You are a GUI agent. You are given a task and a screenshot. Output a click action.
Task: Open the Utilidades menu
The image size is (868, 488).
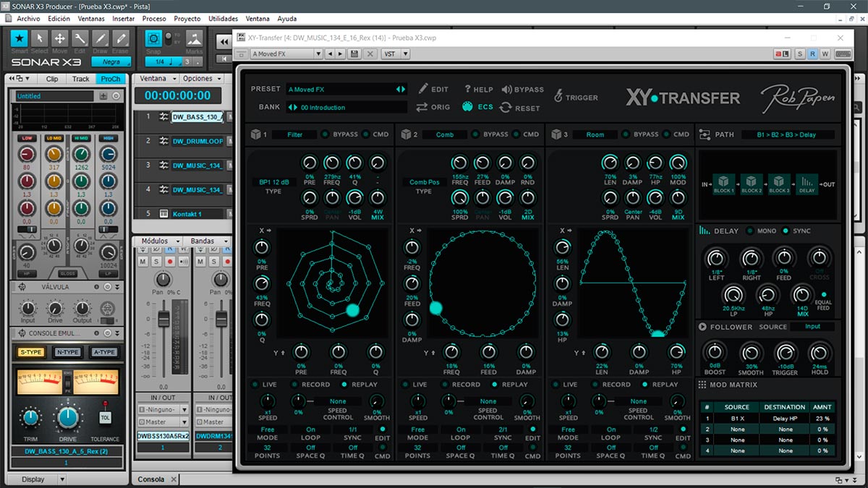(223, 19)
